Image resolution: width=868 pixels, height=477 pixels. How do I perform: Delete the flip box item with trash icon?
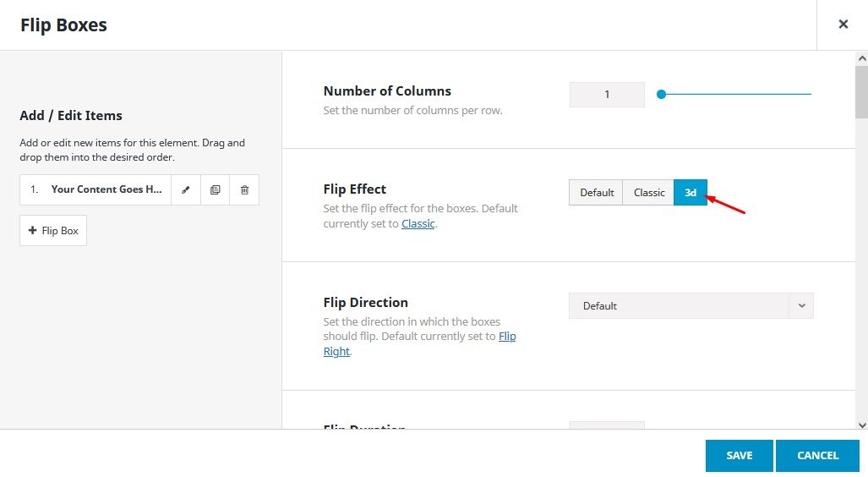(x=244, y=190)
